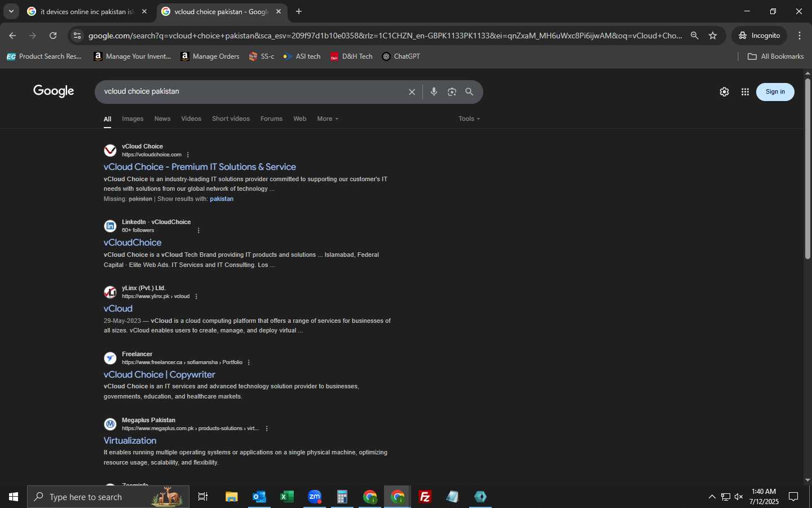The width and height of the screenshot is (812, 508).
Task: Open the 'ASI tech' bookmark
Action: [302, 56]
